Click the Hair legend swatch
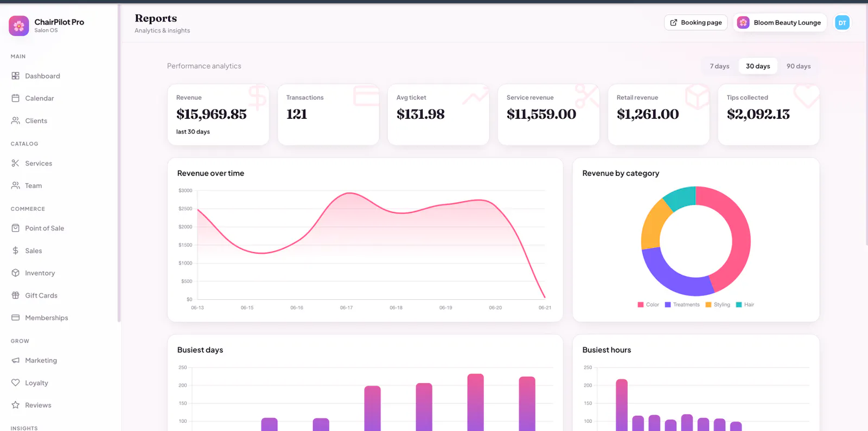The image size is (868, 431). 739,305
